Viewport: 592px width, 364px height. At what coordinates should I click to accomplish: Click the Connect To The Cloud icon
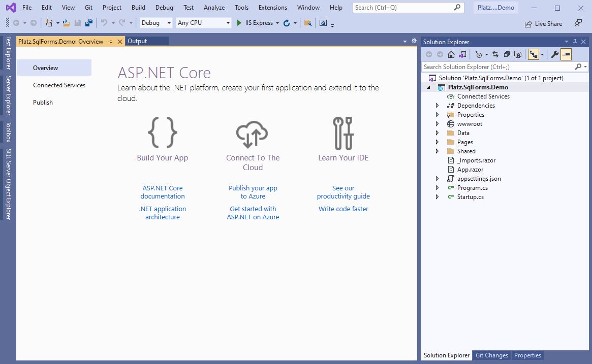click(252, 135)
